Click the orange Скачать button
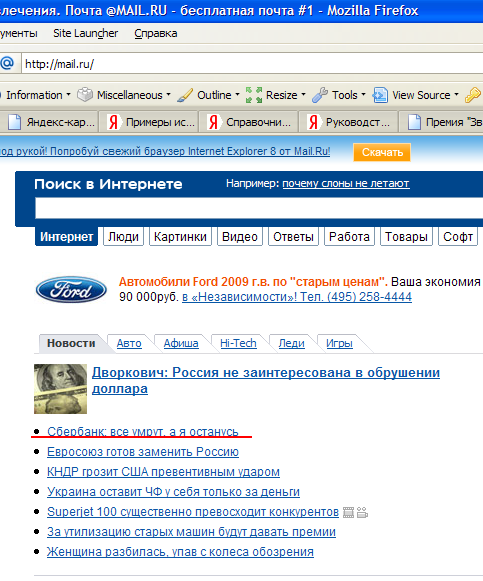 click(382, 152)
